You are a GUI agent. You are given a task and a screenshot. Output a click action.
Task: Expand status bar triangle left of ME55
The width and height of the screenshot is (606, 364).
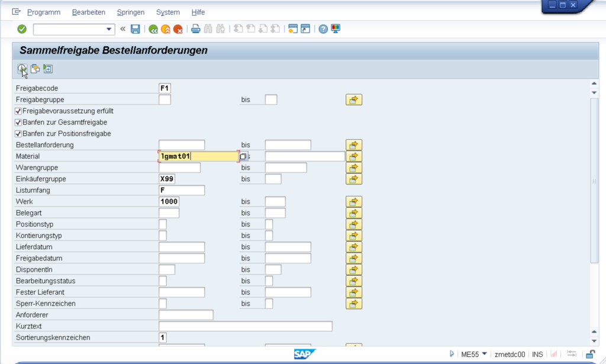[452, 353]
